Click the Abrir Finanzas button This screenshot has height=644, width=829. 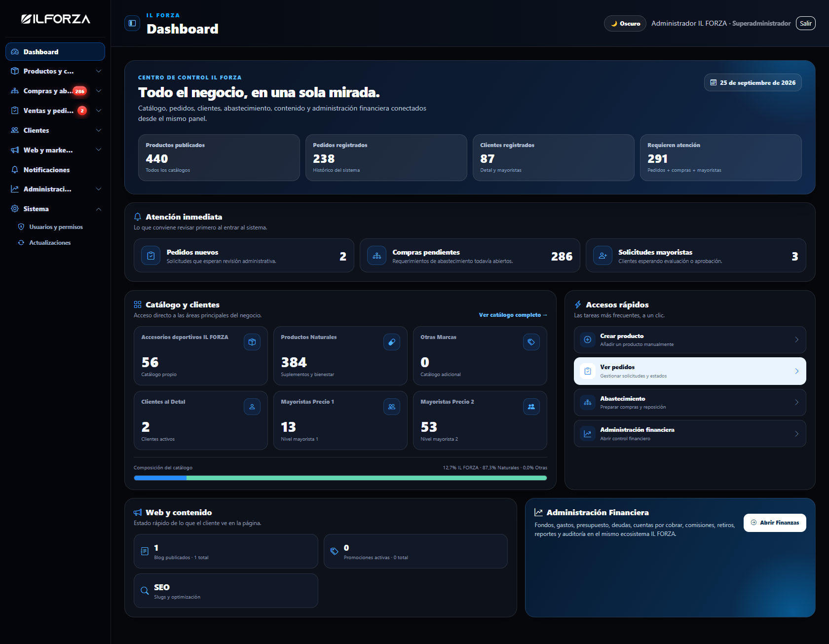click(x=775, y=523)
